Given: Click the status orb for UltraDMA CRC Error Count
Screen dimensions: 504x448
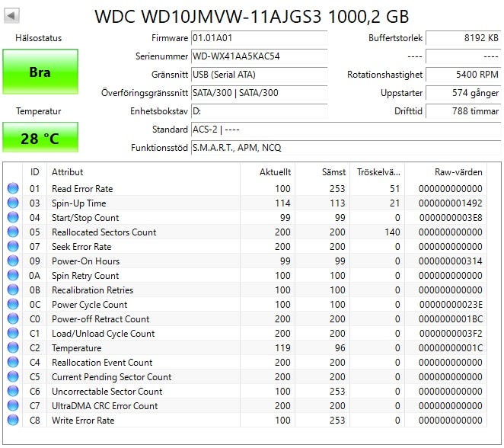Looking at the screenshot, I should (x=13, y=405).
